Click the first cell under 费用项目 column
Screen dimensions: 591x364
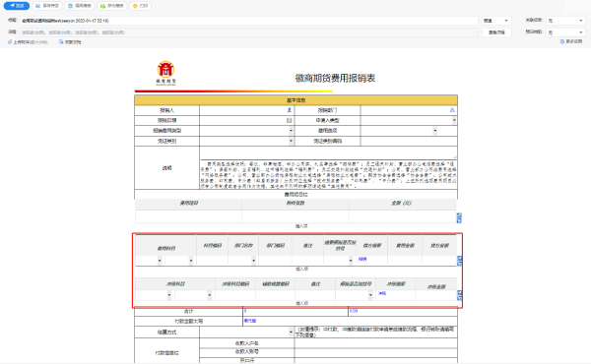[188, 216]
